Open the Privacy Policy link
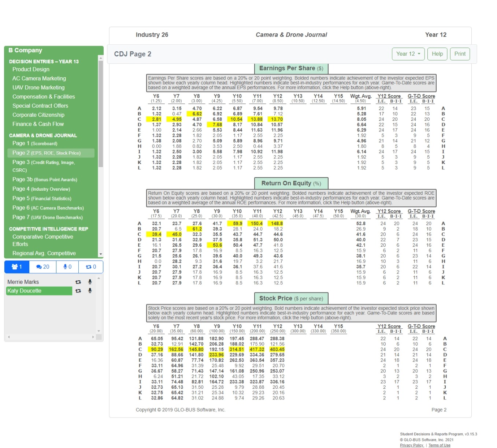 [x=412, y=445]
